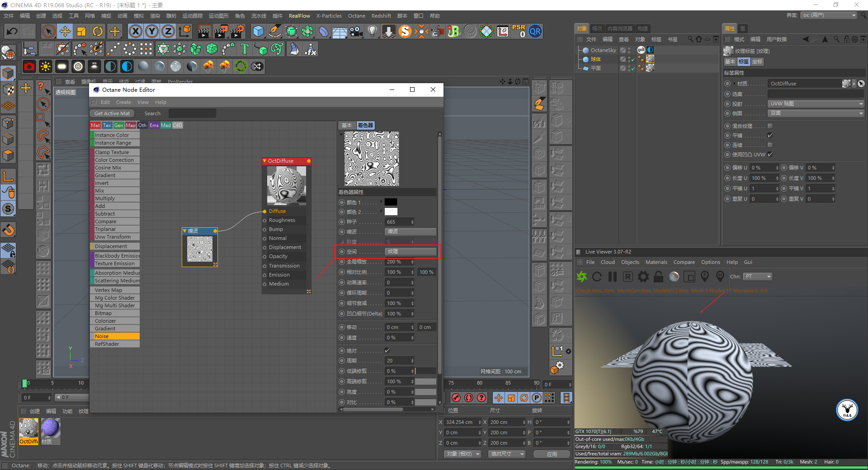Select the Rotate tool icon
Viewport: 868px width, 470px height.
tap(98, 31)
